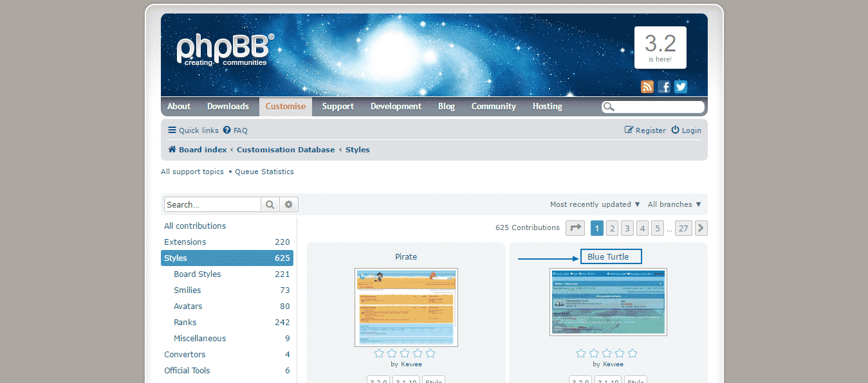The height and width of the screenshot is (383, 868).
Task: Open the Quick links menu
Action: click(192, 130)
